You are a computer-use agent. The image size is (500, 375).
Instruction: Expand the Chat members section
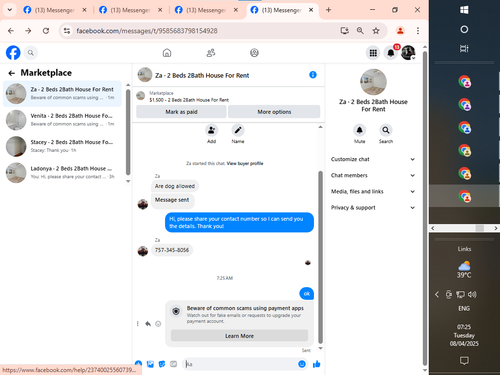[373, 175]
